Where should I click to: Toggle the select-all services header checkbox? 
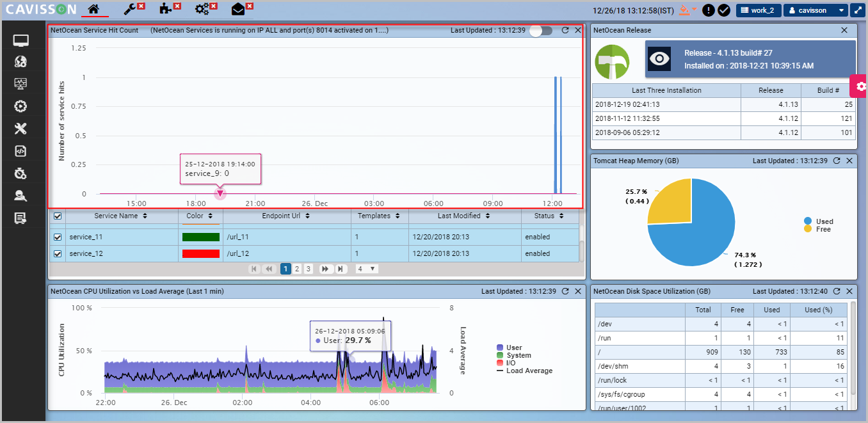coord(58,216)
